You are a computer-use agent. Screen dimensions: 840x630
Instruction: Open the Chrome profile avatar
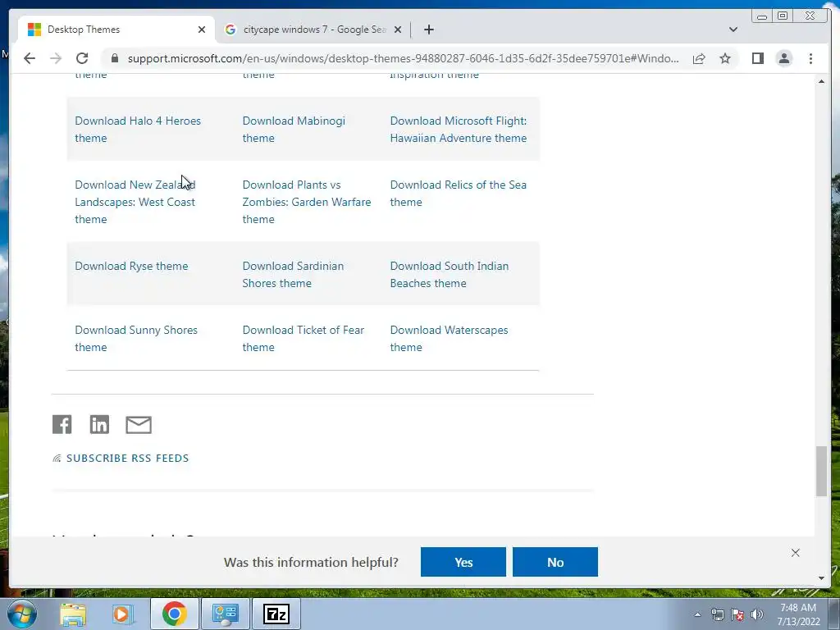pyautogui.click(x=783, y=58)
